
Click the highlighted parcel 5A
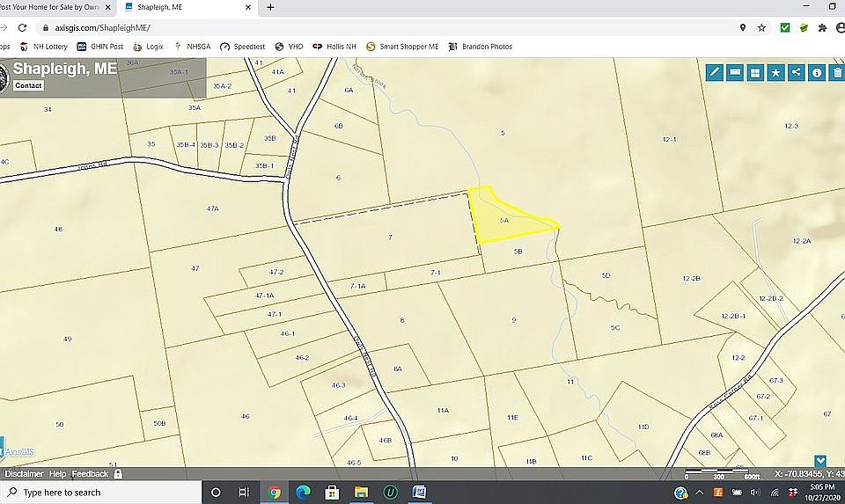[x=504, y=221]
